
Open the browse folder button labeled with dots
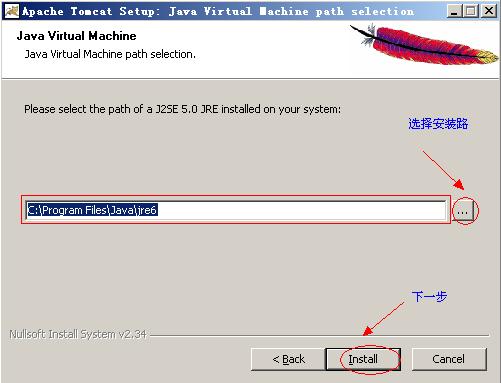[463, 211]
